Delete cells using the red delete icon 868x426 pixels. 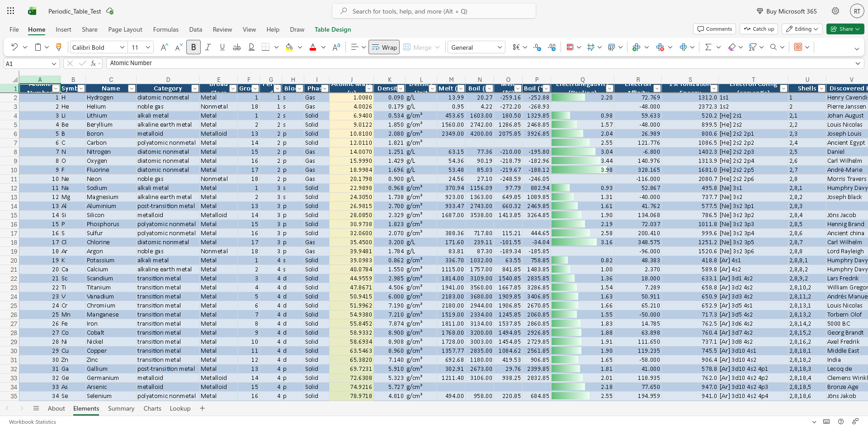pos(660,47)
